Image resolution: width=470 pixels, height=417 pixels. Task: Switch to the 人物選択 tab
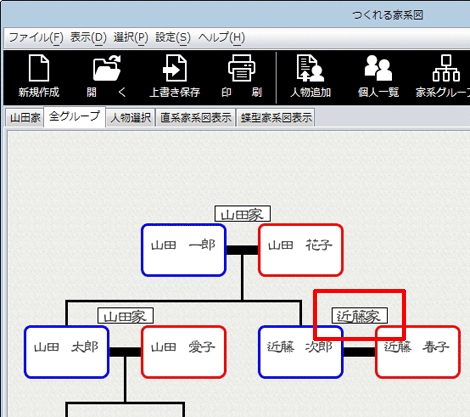pyautogui.click(x=131, y=118)
